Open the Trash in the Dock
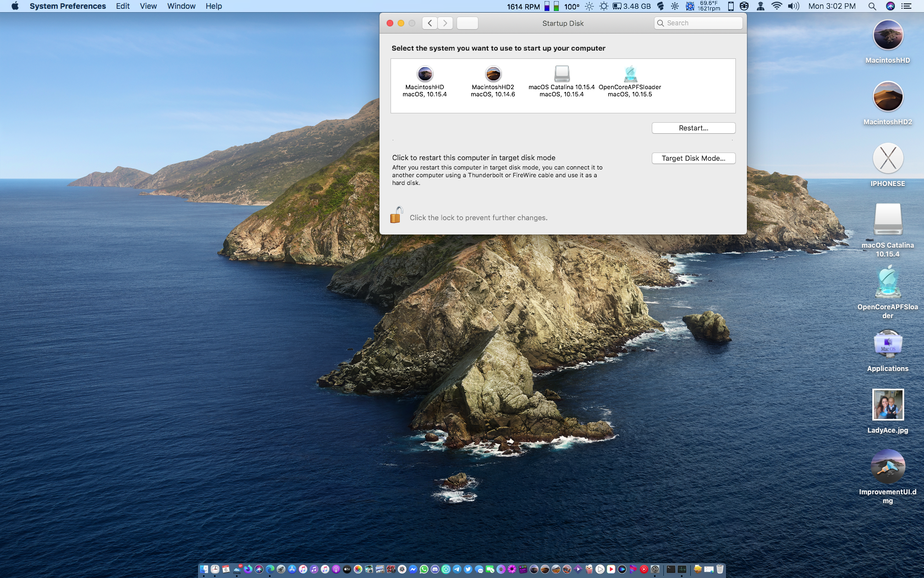Screen dimensions: 924x578 click(720, 569)
